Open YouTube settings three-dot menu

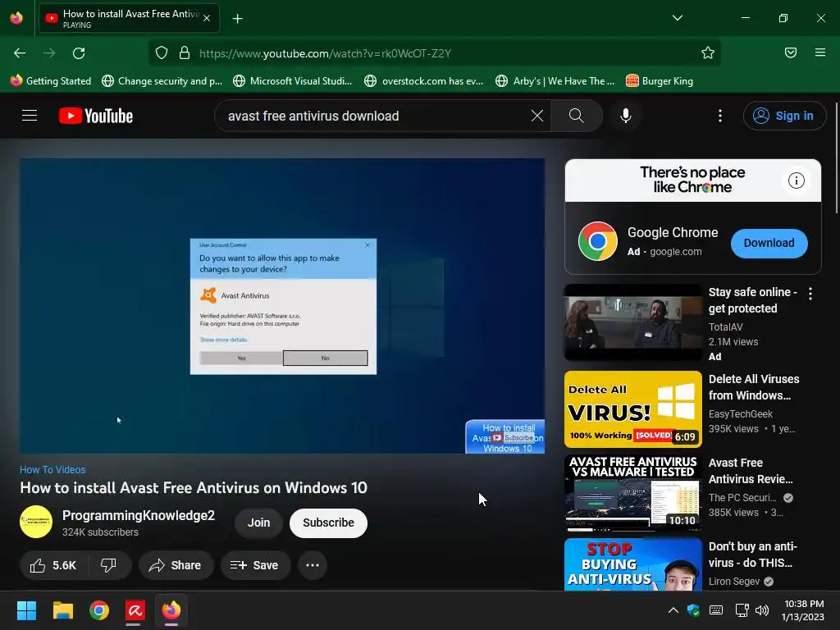tap(720, 116)
